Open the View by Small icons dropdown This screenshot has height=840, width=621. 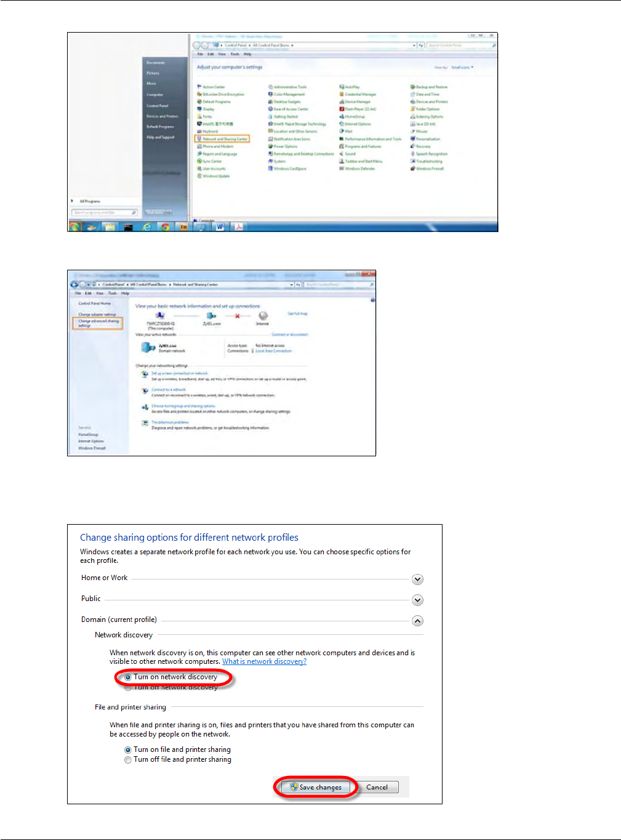point(462,67)
